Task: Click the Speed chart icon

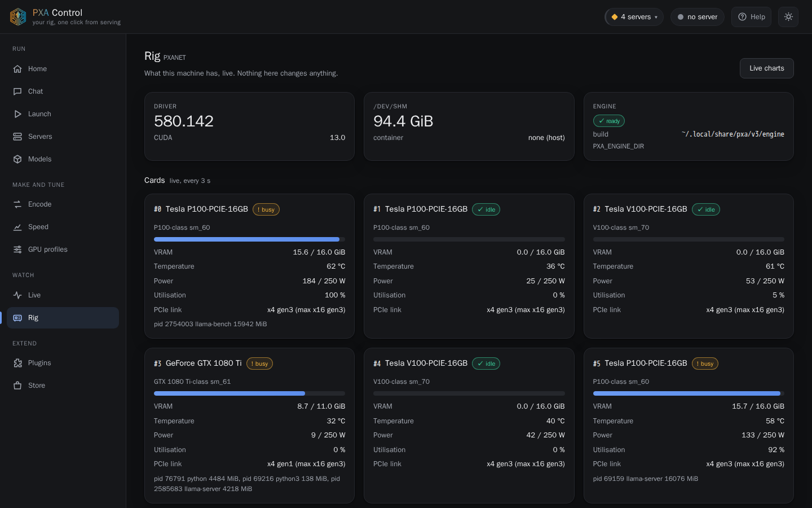Action: click(17, 227)
